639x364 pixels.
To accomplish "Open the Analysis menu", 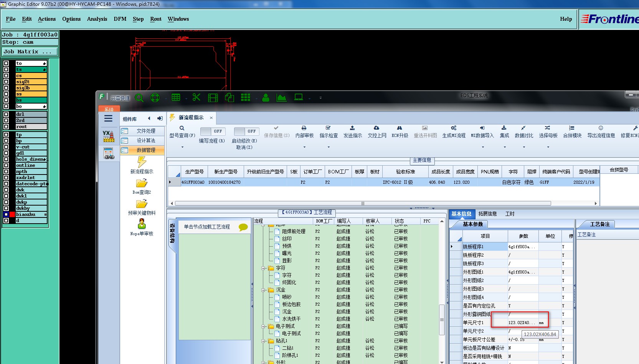I will coord(97,19).
